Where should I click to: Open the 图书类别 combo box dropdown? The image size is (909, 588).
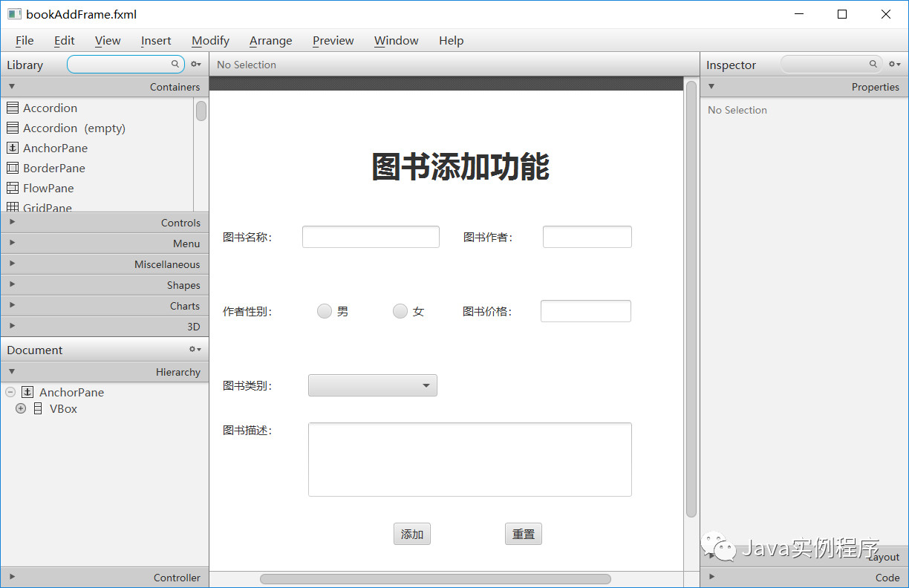pos(426,385)
